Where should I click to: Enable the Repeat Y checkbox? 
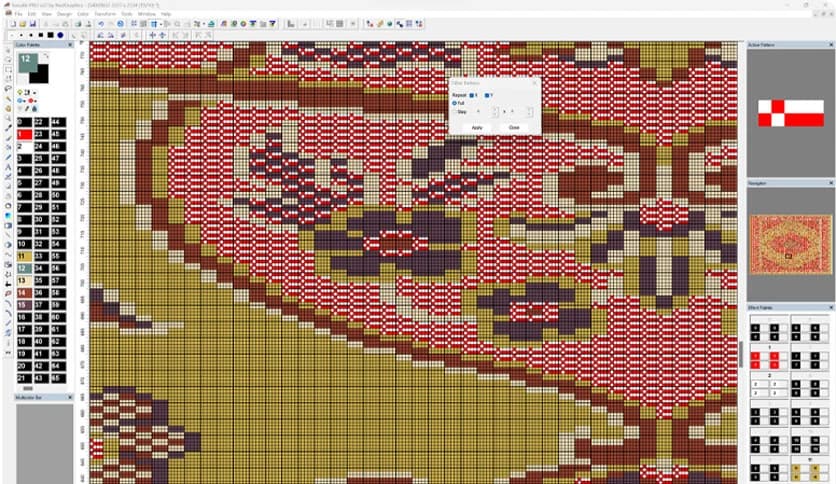[487, 95]
